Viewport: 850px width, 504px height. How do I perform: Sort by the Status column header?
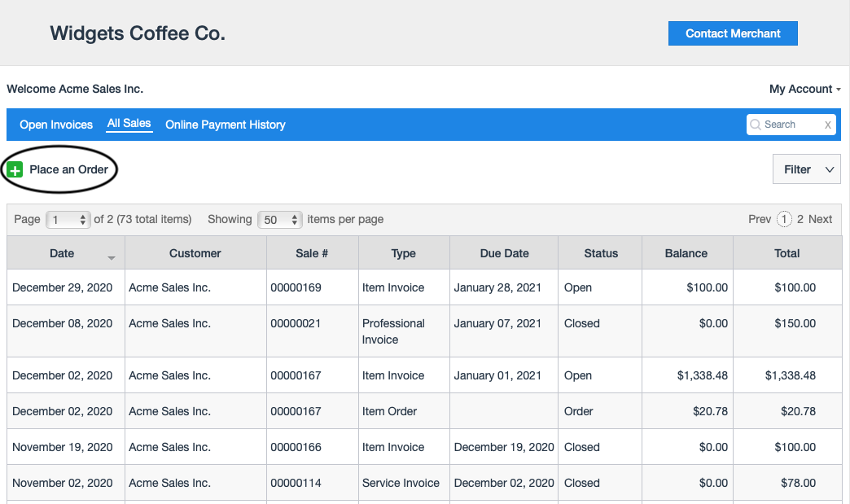tap(601, 253)
